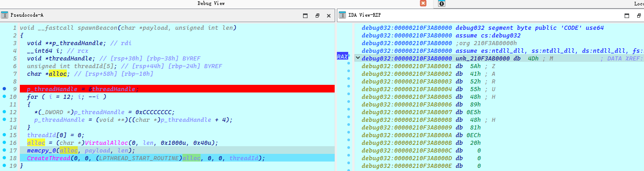Click the IDA View-RIP window icon

[x=342, y=15]
